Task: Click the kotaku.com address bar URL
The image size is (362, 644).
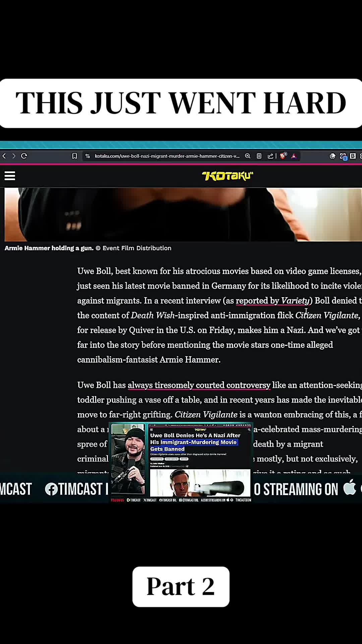Action: [167, 156]
